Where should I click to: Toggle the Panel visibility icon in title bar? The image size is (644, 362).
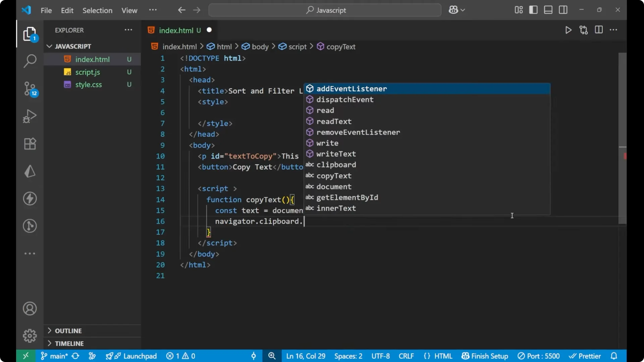coord(548,10)
